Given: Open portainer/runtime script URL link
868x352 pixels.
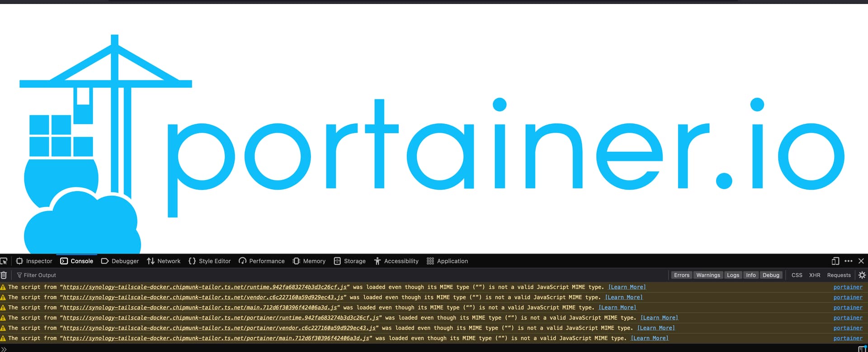Looking at the screenshot, I should (x=221, y=318).
